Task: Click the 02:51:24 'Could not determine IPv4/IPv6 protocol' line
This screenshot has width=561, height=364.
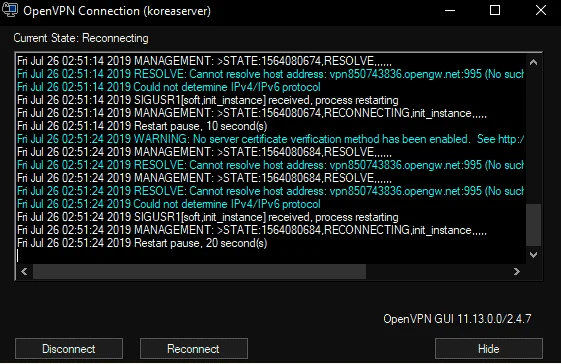Action: pyautogui.click(x=169, y=204)
